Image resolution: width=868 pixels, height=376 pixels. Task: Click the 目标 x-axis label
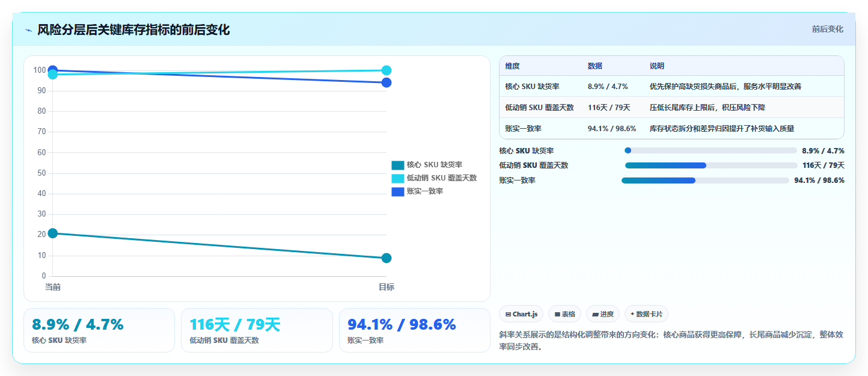(x=387, y=288)
